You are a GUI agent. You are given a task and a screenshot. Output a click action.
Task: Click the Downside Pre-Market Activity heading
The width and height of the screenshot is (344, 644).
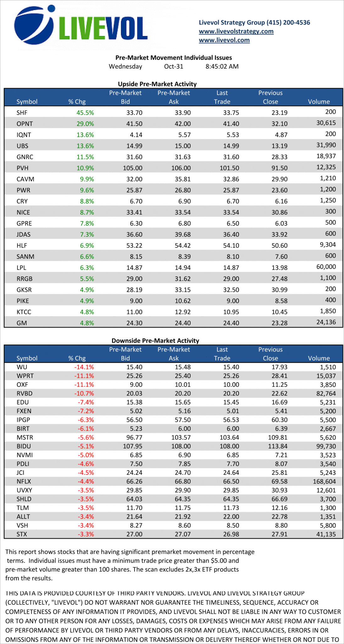pyautogui.click(x=155, y=341)
